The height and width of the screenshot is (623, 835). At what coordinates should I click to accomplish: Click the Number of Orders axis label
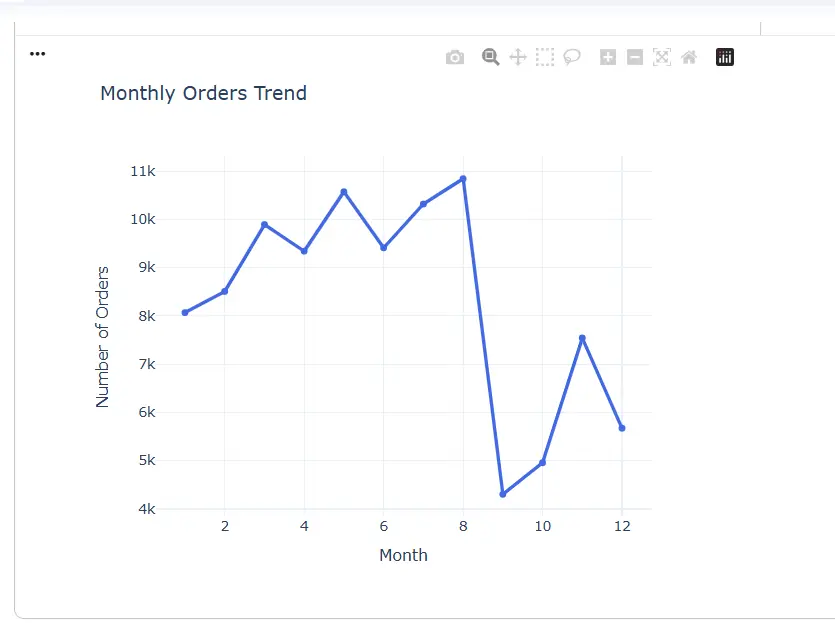coord(102,336)
